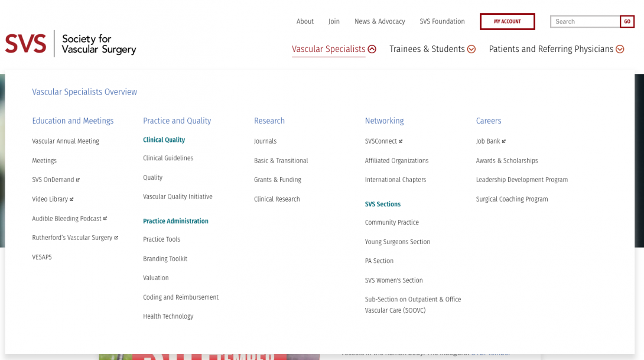Open Audible Bleeding Podcast link
Screen dimensions: 644x360
click(x=69, y=219)
